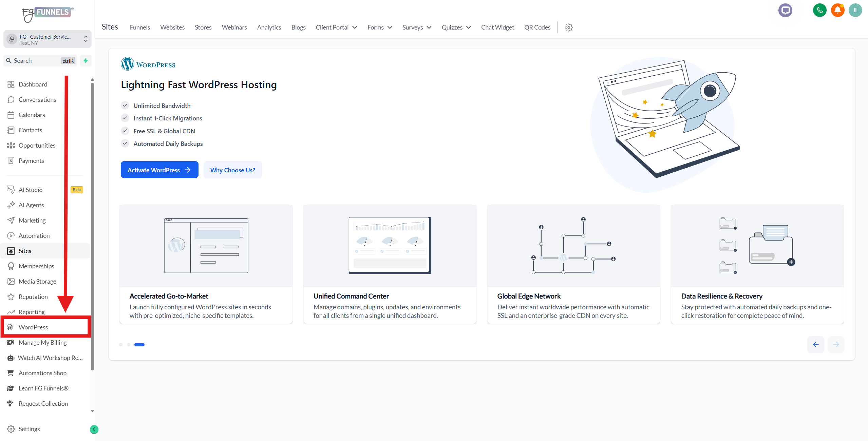The width and height of the screenshot is (868, 441).
Task: Collapse the sidebar with green arrow
Action: click(x=94, y=429)
